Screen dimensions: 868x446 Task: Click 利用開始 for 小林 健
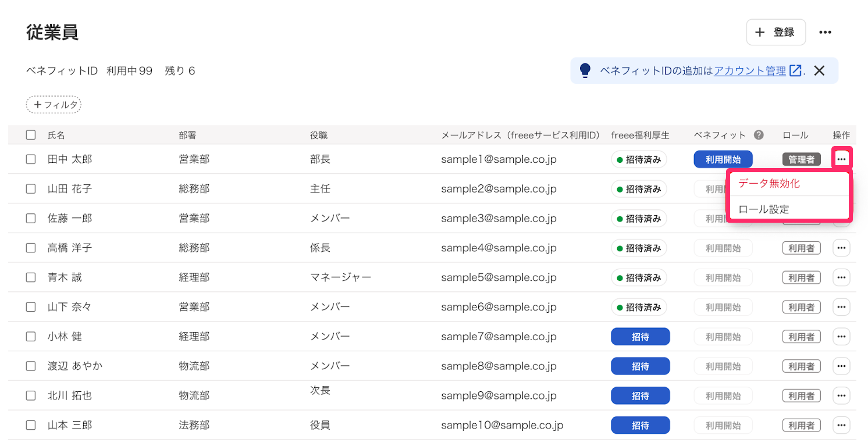723,337
